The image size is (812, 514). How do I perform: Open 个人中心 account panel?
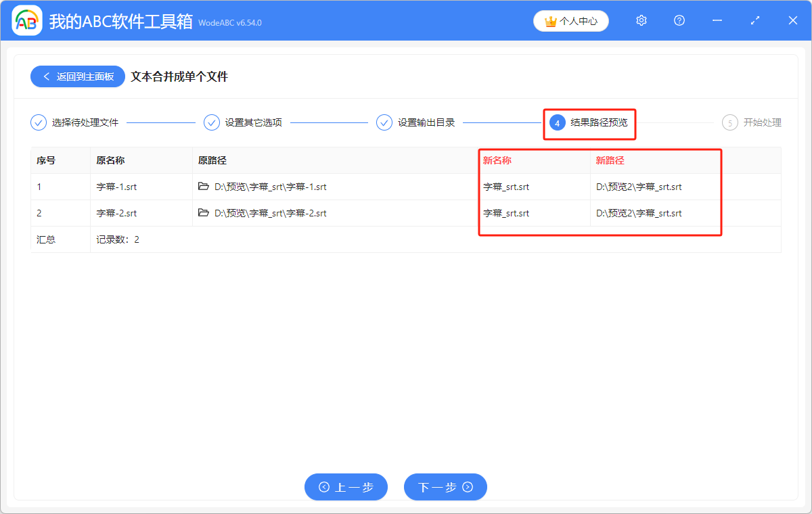pyautogui.click(x=571, y=21)
